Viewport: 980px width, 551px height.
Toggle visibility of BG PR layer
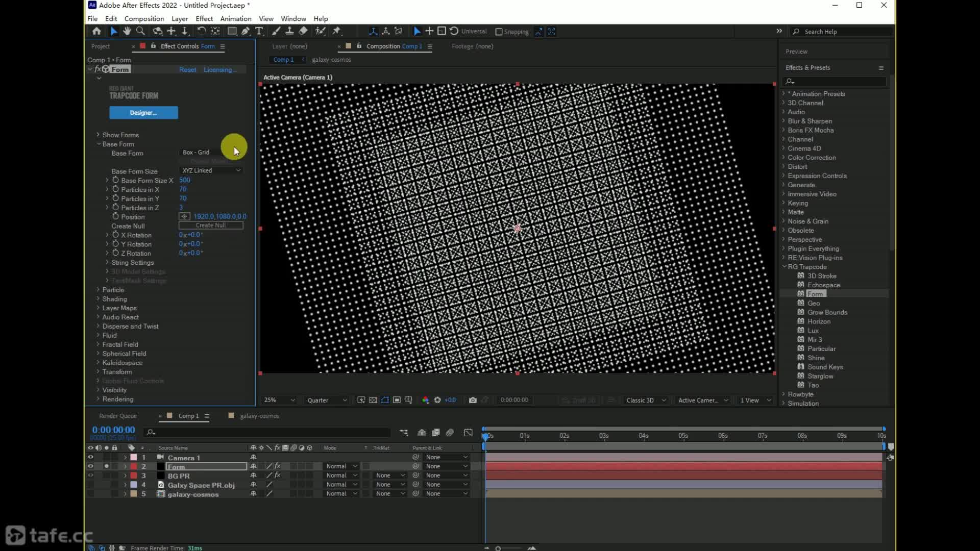[90, 475]
